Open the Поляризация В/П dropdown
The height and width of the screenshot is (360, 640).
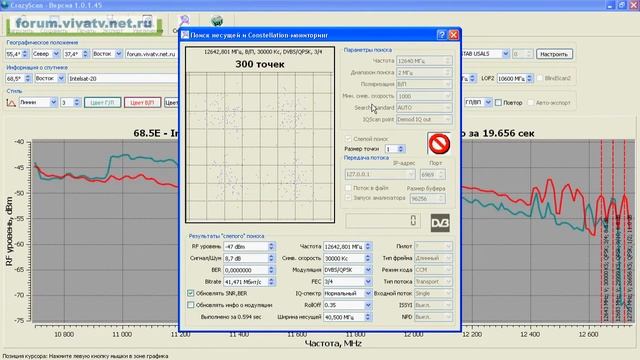click(448, 84)
